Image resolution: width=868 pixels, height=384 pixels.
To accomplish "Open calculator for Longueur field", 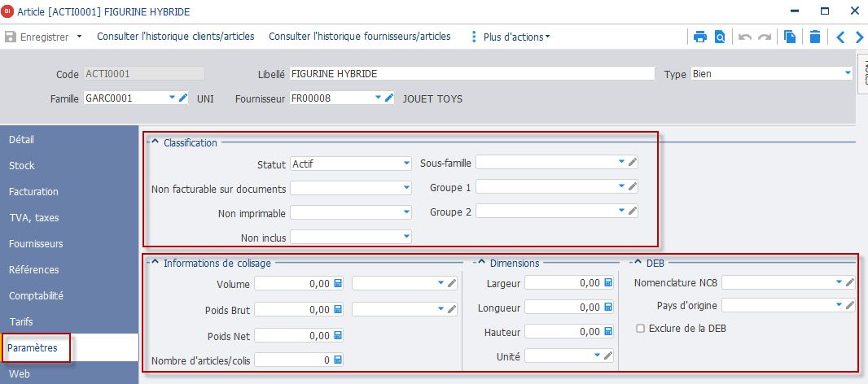I will [x=607, y=307].
